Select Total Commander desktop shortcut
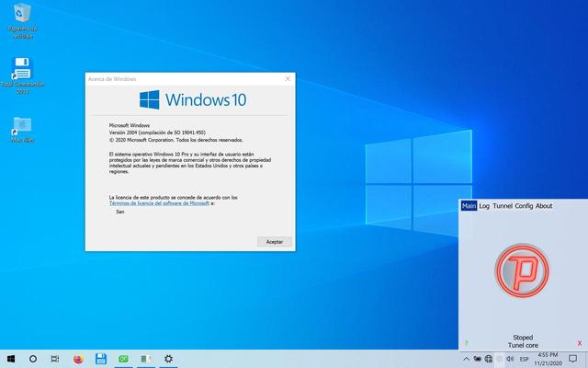The width and height of the screenshot is (588, 368). [x=22, y=75]
